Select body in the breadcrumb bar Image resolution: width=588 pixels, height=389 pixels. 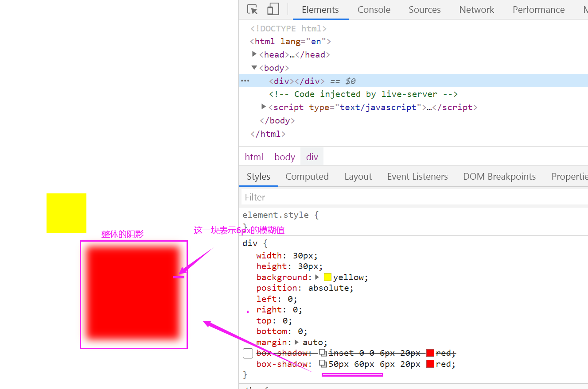click(x=284, y=157)
